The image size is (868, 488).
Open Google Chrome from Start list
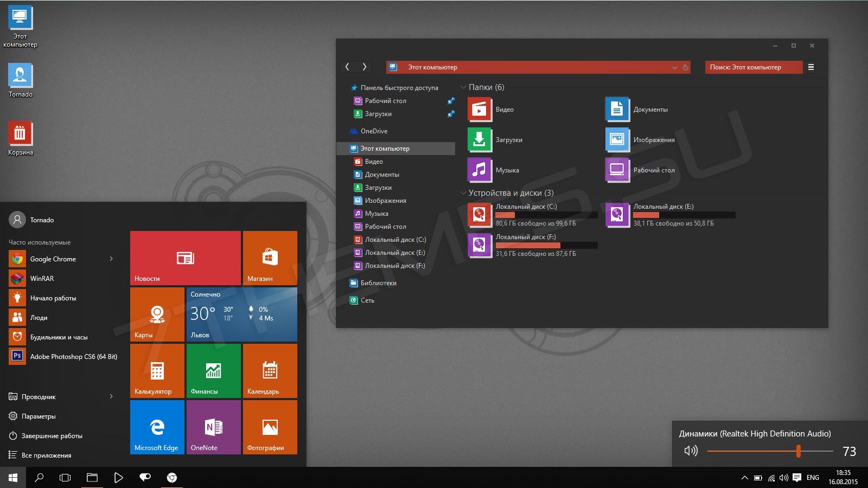(x=62, y=259)
